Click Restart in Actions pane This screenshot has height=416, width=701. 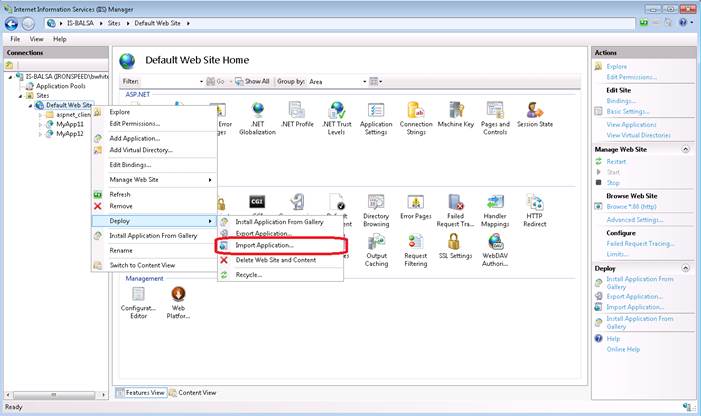pyautogui.click(x=616, y=162)
